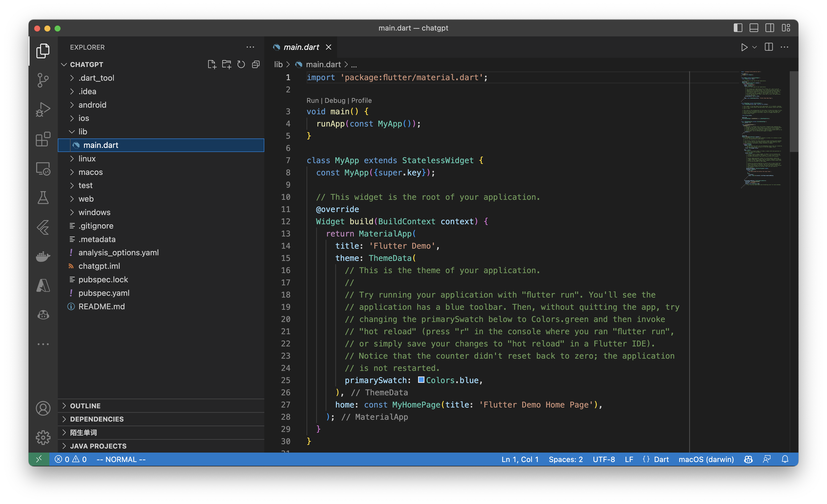Run the Dart file with play button
The height and width of the screenshot is (504, 827).
744,47
